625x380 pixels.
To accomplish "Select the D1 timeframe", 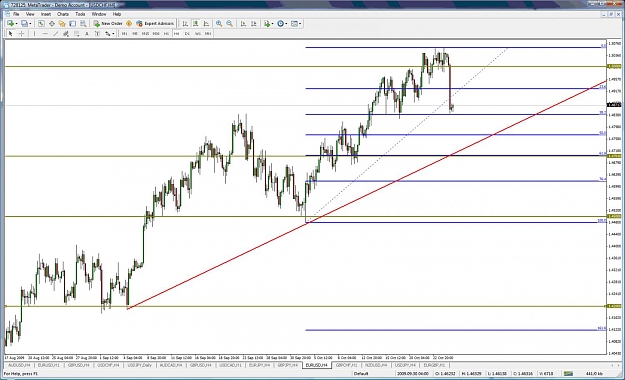I will 187,33.
